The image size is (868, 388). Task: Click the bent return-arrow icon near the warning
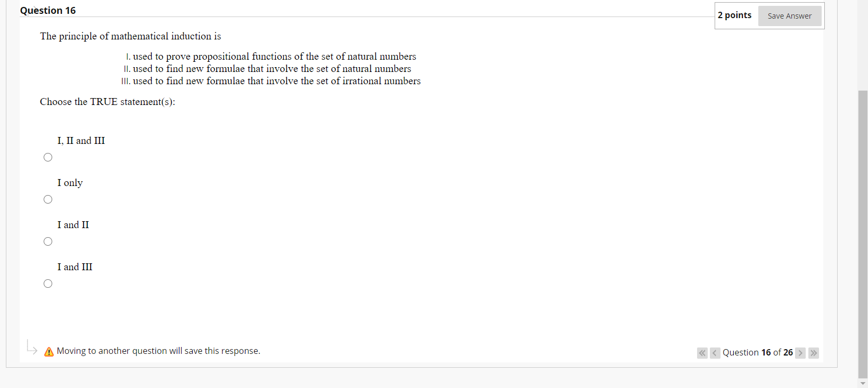31,347
